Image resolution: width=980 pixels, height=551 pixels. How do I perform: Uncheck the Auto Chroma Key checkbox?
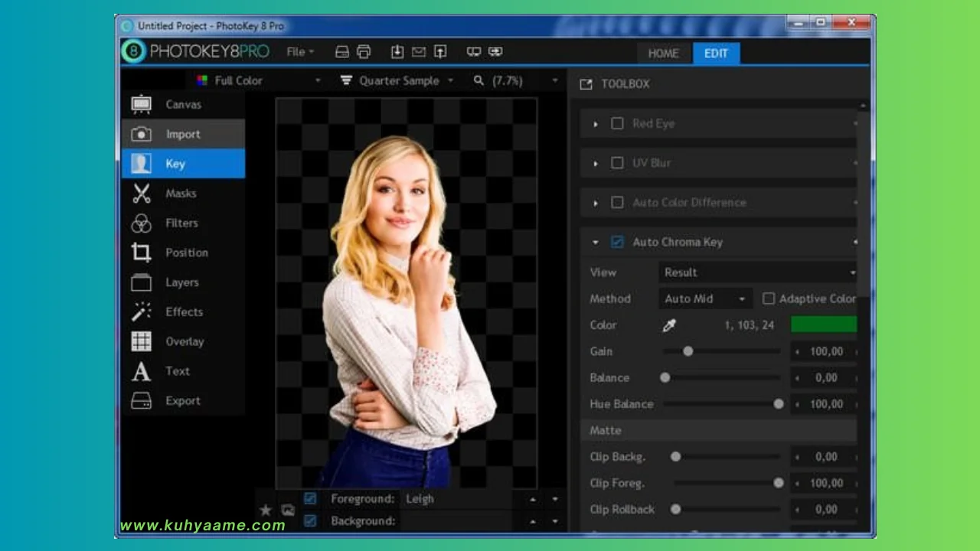point(617,242)
